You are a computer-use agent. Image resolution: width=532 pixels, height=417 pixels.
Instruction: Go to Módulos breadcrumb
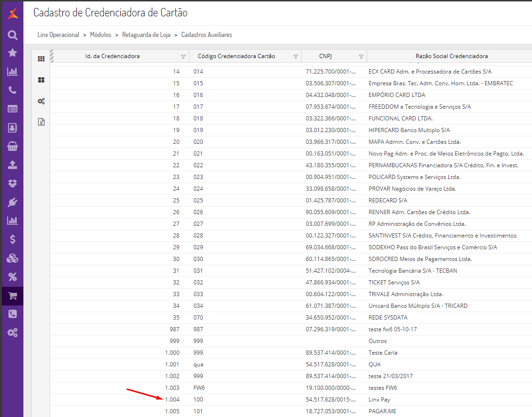coord(100,35)
